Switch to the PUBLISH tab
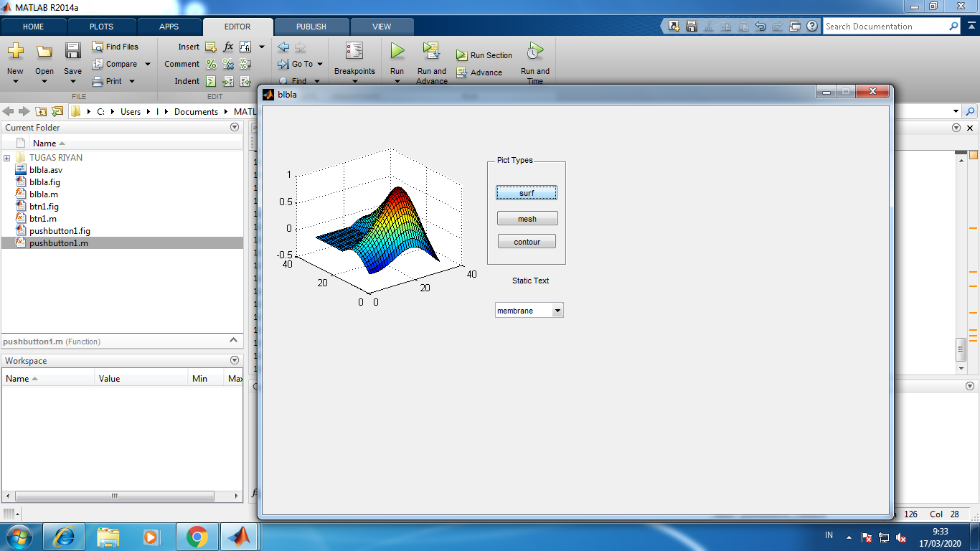 tap(311, 26)
